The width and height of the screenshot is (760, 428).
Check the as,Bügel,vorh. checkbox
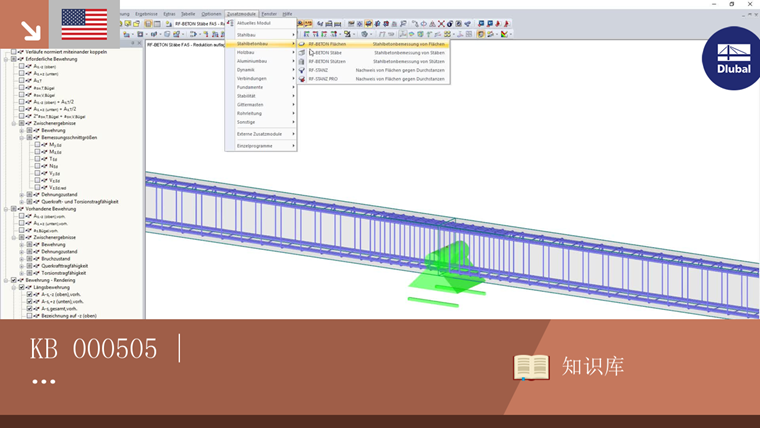21,230
